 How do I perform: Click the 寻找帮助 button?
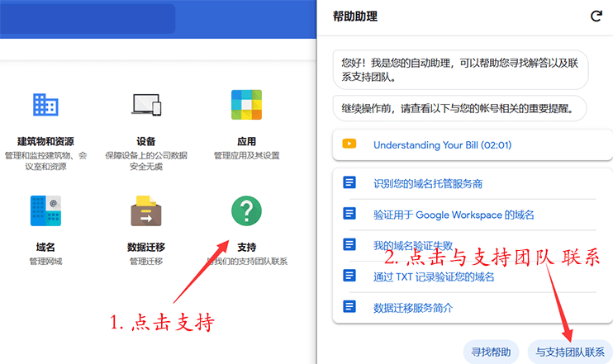click(491, 352)
